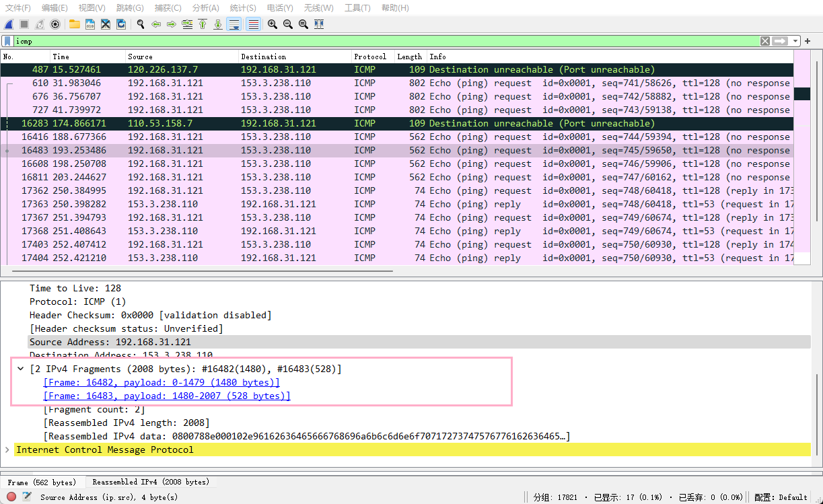The image size is (823, 504).
Task: Click the 配置: Default profile selector
Action: (x=781, y=497)
